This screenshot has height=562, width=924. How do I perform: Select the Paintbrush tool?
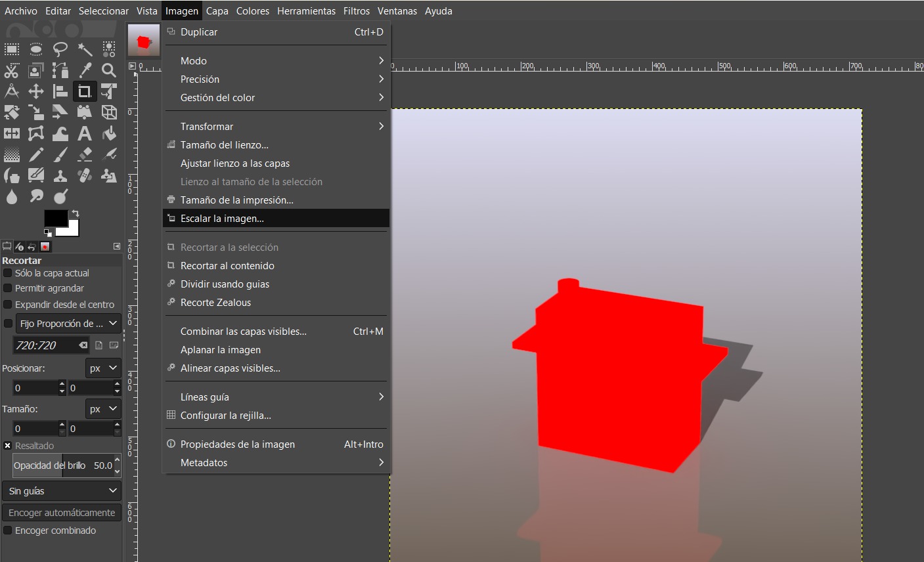(x=60, y=154)
